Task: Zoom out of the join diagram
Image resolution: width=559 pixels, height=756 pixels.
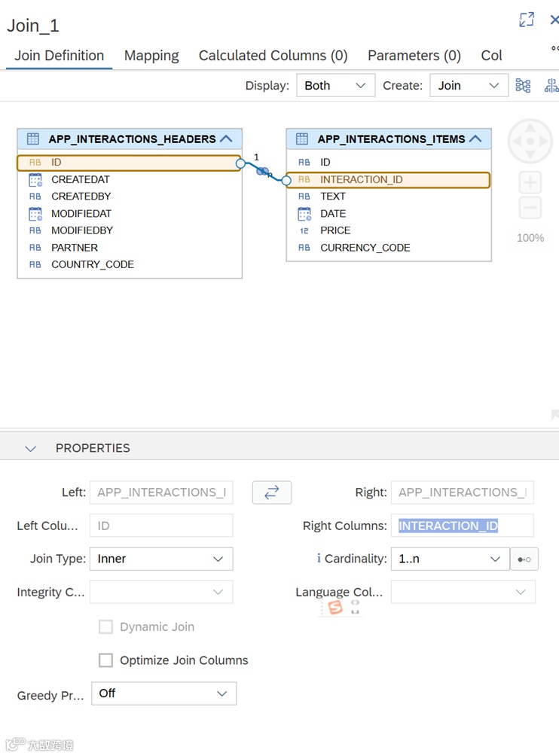Action: [x=530, y=207]
